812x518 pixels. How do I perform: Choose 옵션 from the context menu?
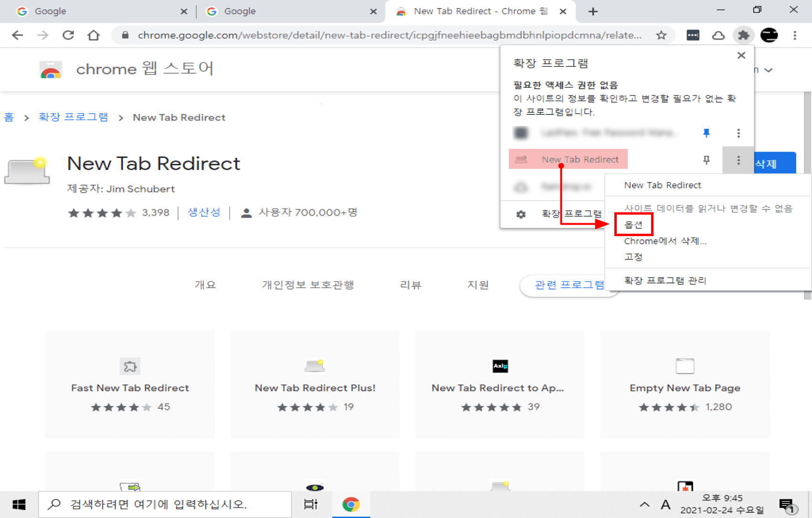point(633,224)
